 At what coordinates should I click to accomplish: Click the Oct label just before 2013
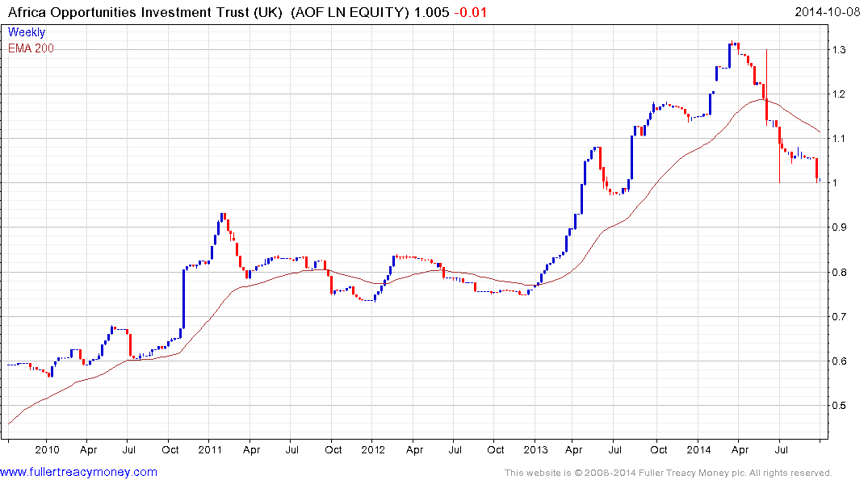click(496, 449)
